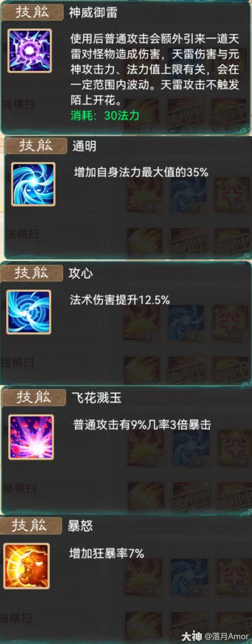Select the 技能 tab above 通明
This screenshot has height=644, width=252.
(x=36, y=146)
